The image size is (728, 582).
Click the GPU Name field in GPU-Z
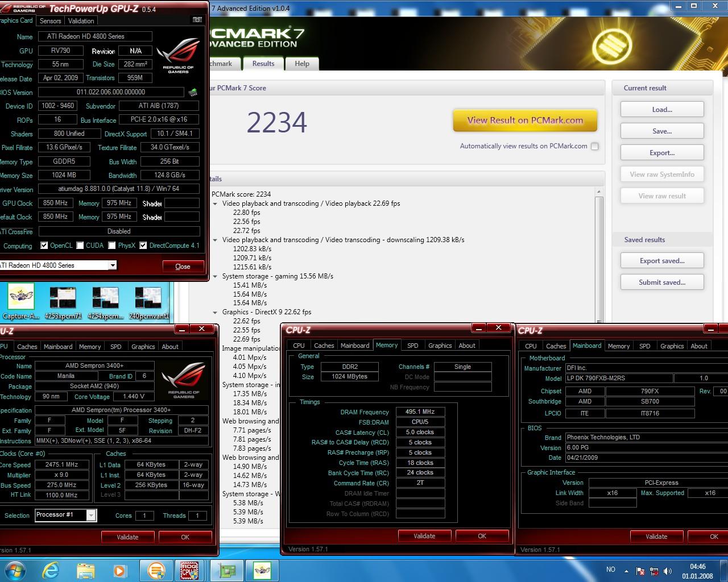[95, 36]
